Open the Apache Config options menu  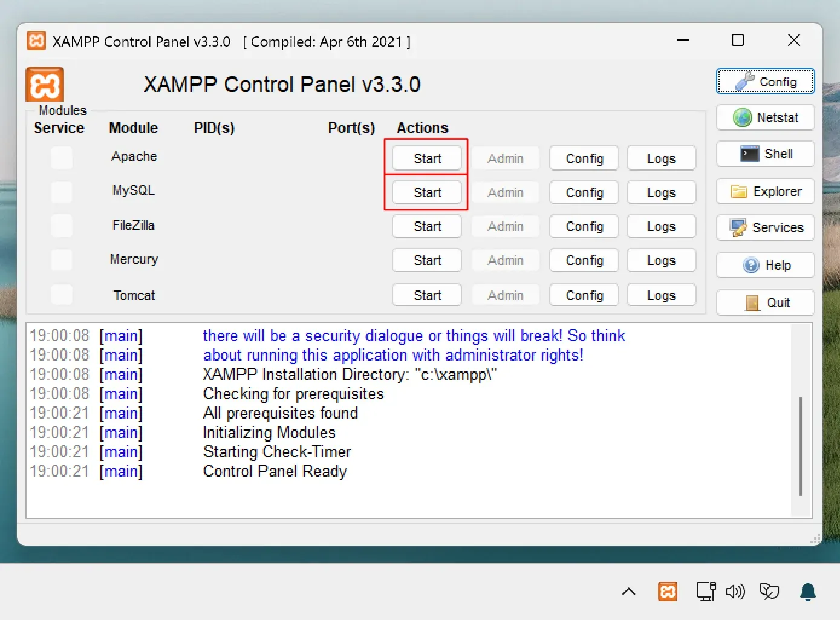tap(584, 158)
